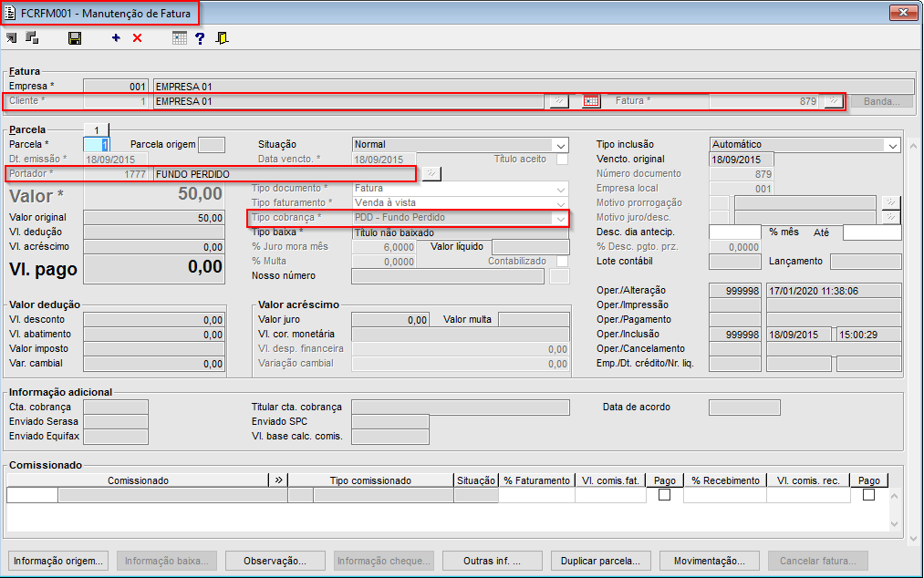Expand the Tipo documento dropdown
924x578 pixels.
pos(560,189)
